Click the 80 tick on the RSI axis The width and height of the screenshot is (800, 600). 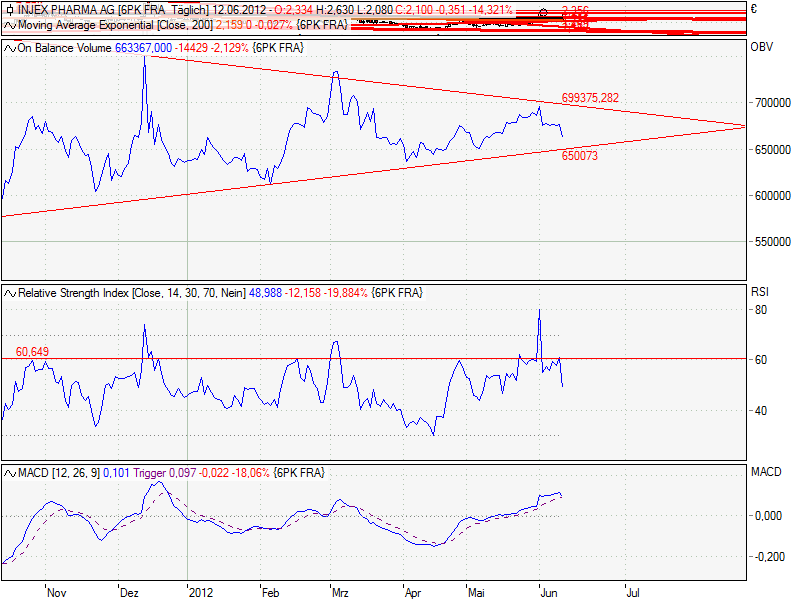[x=761, y=310]
